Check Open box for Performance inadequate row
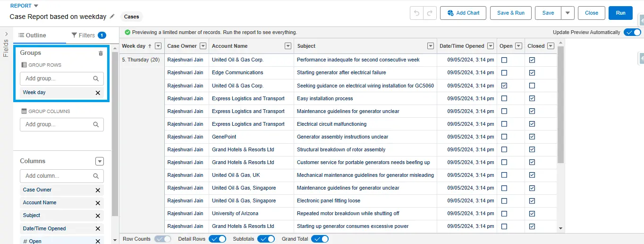Viewport: 644px width, 244px height. (x=504, y=60)
